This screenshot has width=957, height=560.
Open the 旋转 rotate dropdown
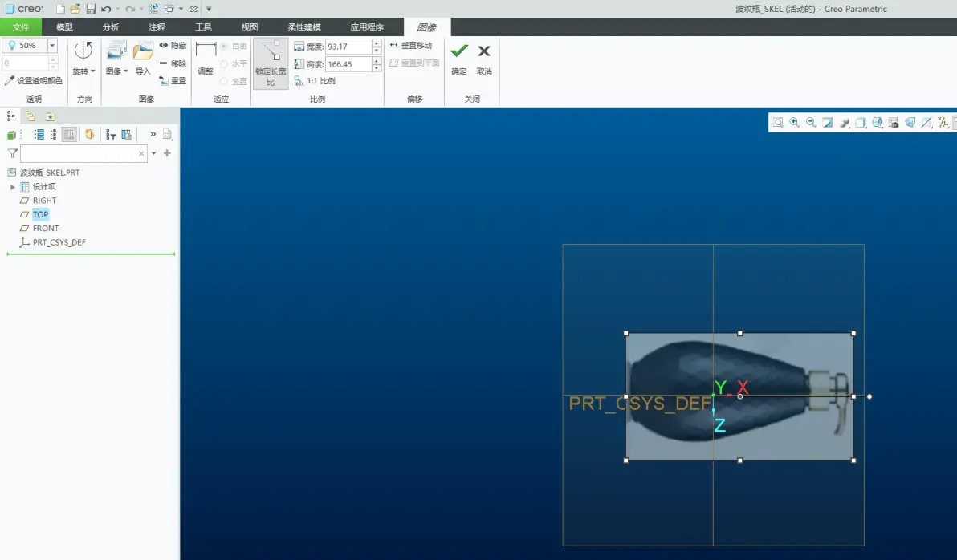93,71
